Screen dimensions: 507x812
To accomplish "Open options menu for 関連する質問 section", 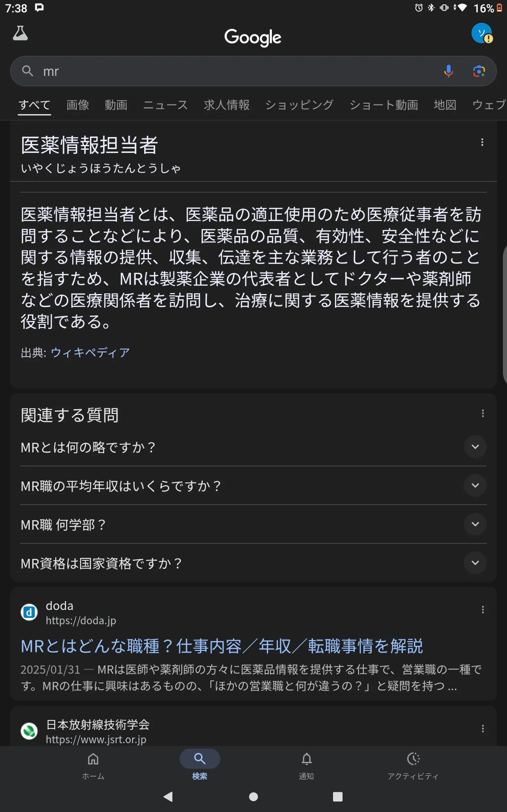I will [483, 413].
